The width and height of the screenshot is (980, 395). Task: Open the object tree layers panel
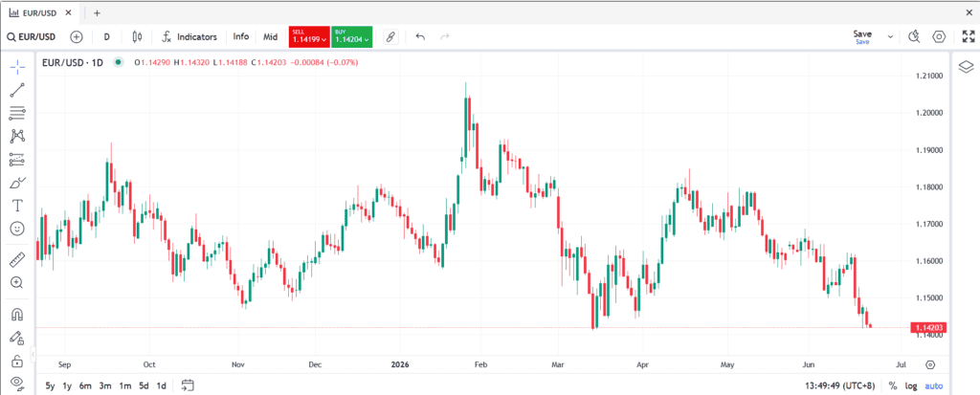[966, 66]
